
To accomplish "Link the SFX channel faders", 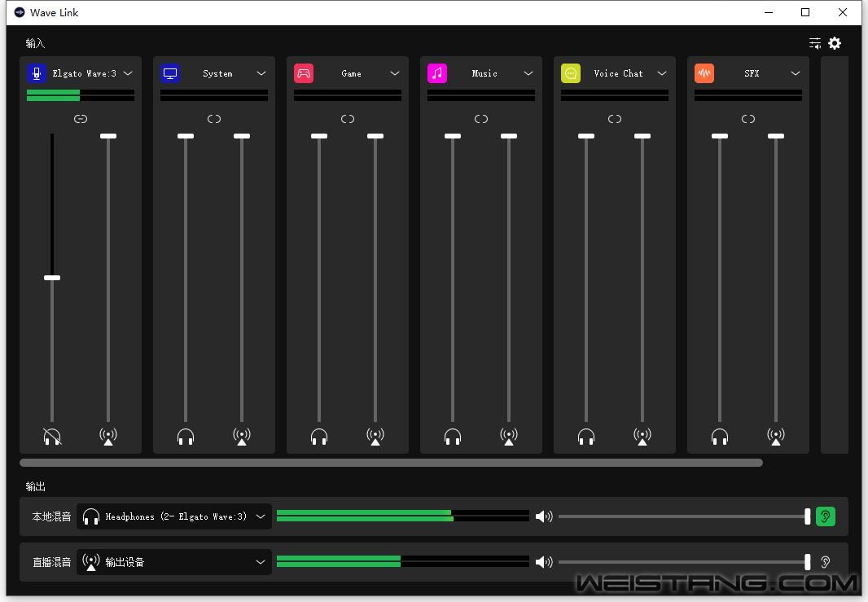I will click(x=747, y=119).
